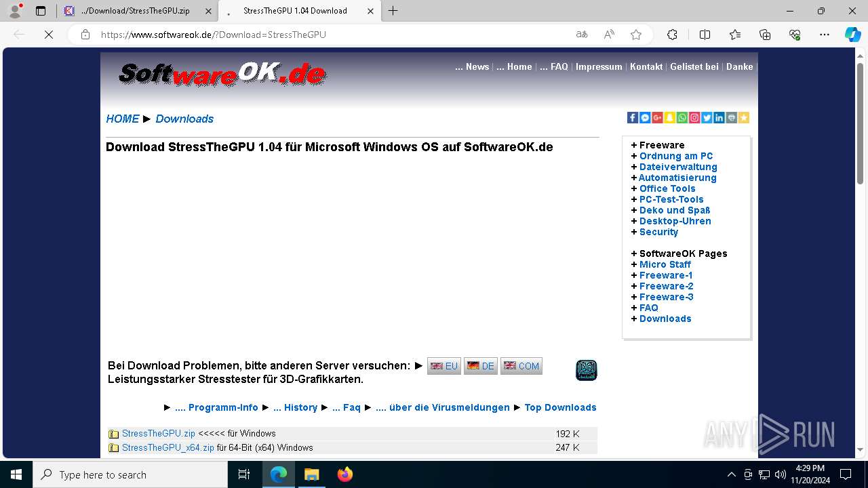
Task: Open Firefox from the taskbar
Action: (345, 474)
